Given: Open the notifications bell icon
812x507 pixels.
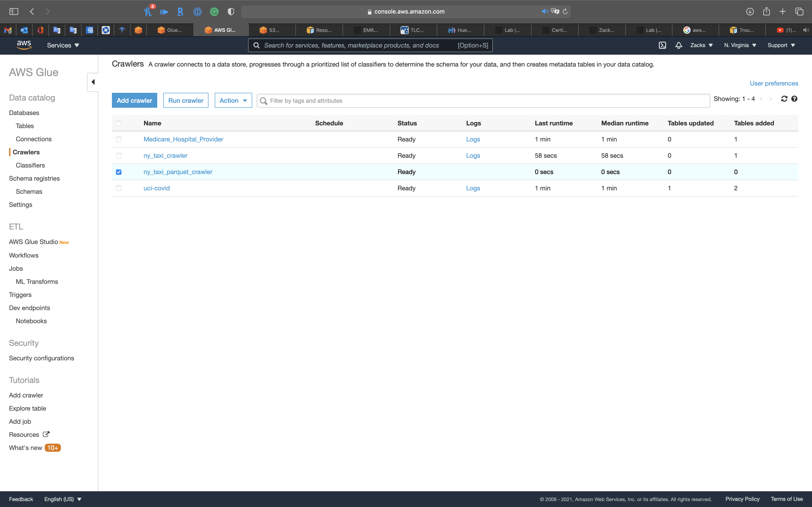Looking at the screenshot, I should (679, 45).
